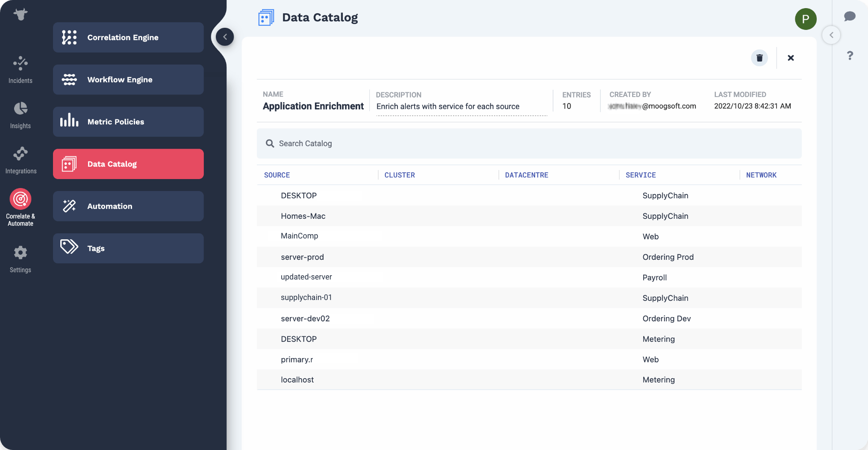Click the Moogsoft cow logo
The image size is (868, 450).
click(20, 14)
